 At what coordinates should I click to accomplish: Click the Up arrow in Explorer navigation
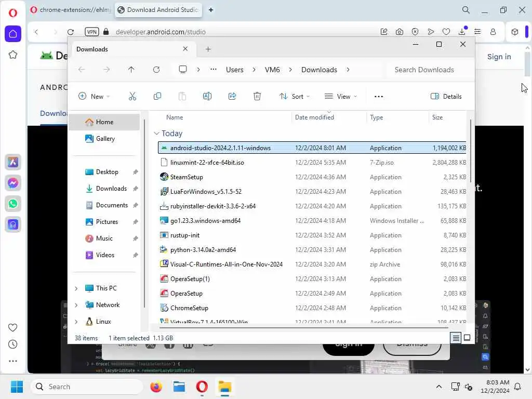click(x=131, y=70)
